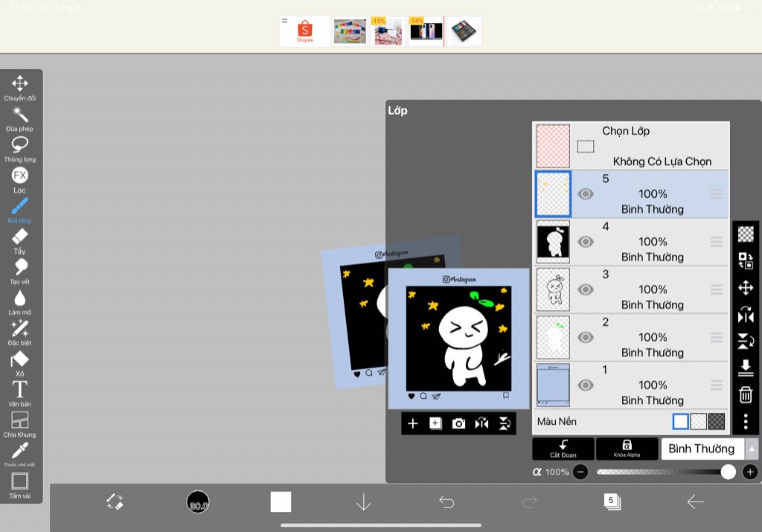Image resolution: width=762 pixels, height=532 pixels.
Task: Click the vertical mirror icon in side strip
Action: click(746, 341)
